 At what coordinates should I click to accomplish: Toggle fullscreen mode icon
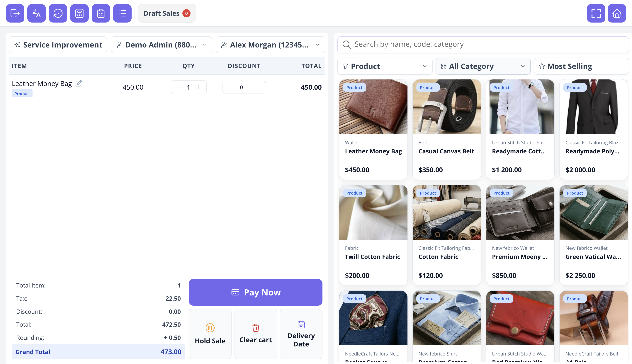596,13
